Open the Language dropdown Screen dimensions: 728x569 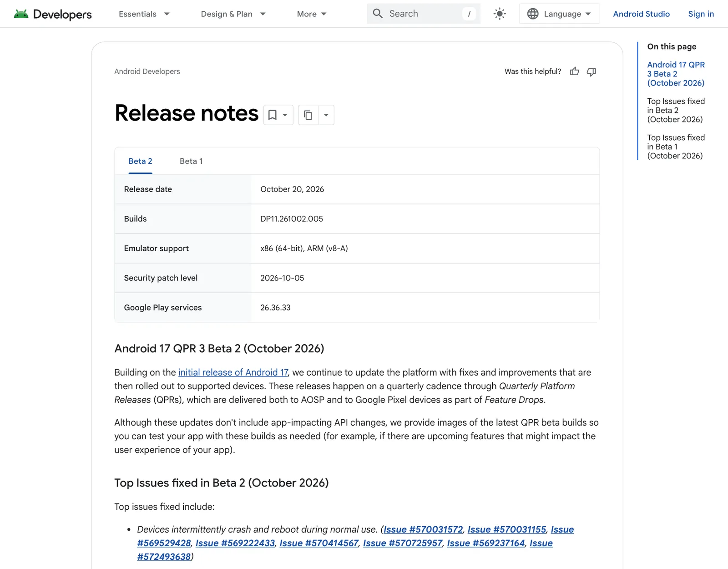point(559,14)
